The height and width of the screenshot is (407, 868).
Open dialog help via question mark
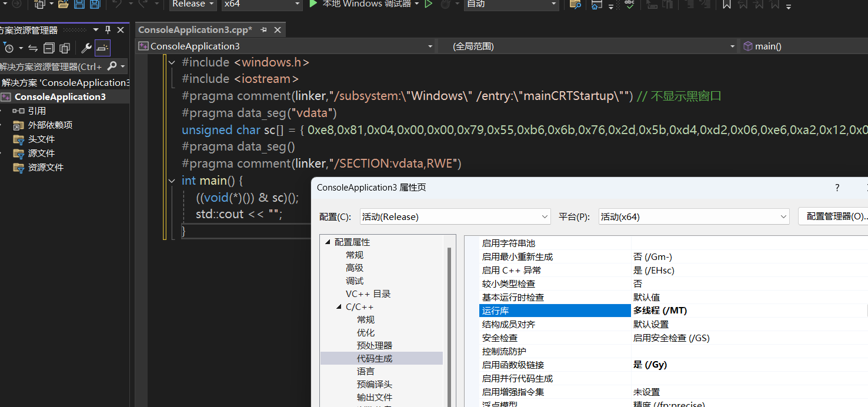pyautogui.click(x=837, y=188)
